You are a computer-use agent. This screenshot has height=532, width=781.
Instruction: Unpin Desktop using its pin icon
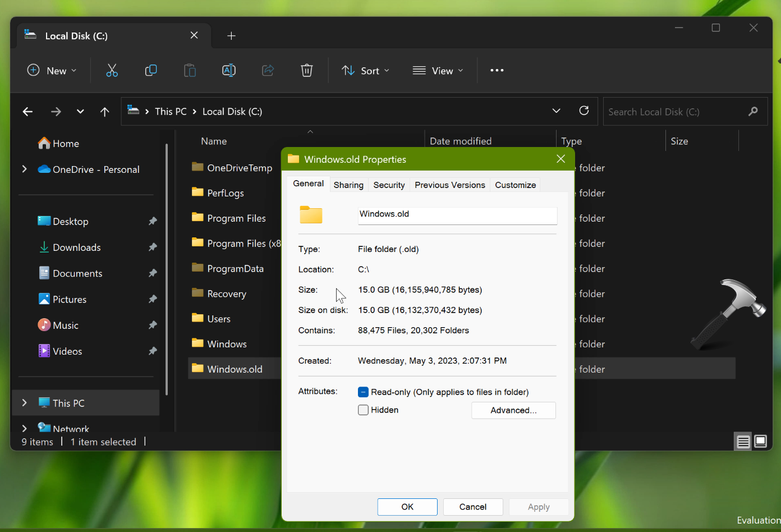point(153,221)
